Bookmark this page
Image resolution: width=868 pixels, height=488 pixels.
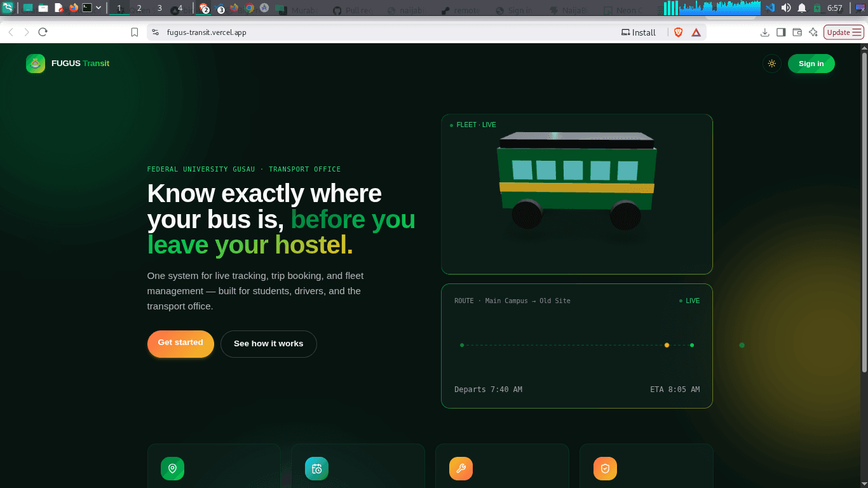(x=134, y=32)
